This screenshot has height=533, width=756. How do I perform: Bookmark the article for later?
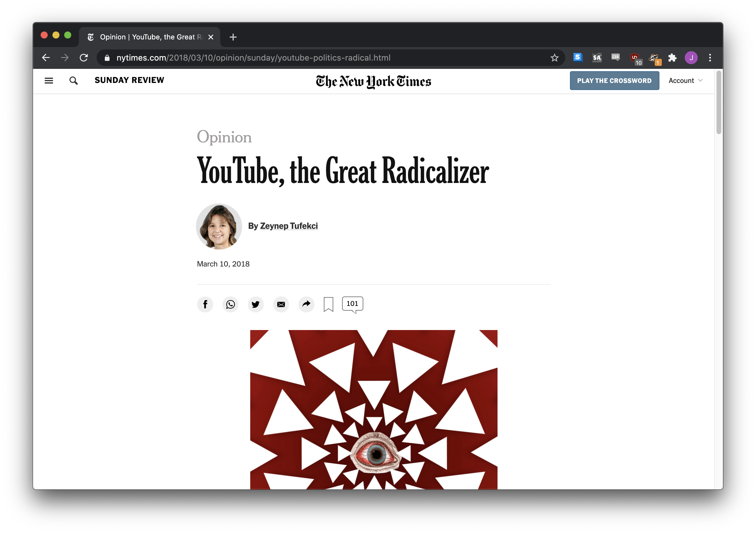pyautogui.click(x=328, y=304)
